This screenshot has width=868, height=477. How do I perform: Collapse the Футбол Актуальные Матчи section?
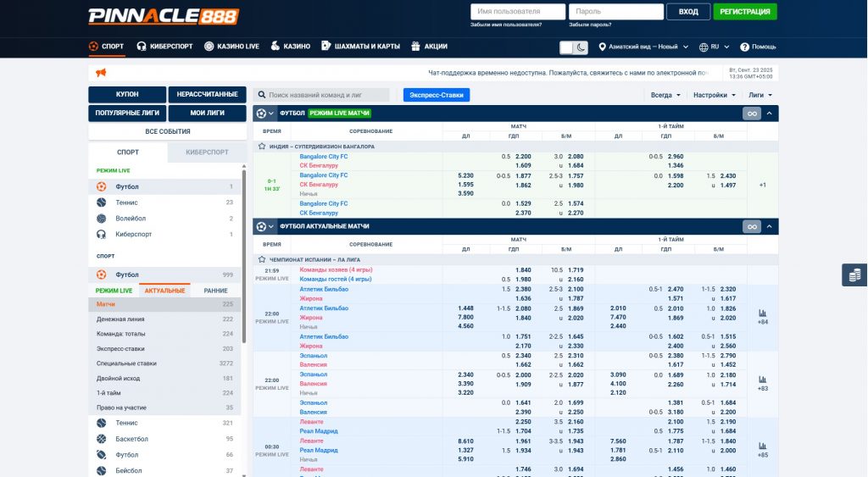pos(770,226)
